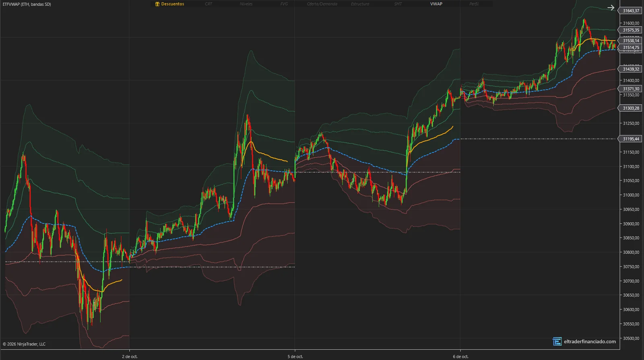Select the 31514,75 price marker
This screenshot has width=644, height=360.
click(630, 47)
